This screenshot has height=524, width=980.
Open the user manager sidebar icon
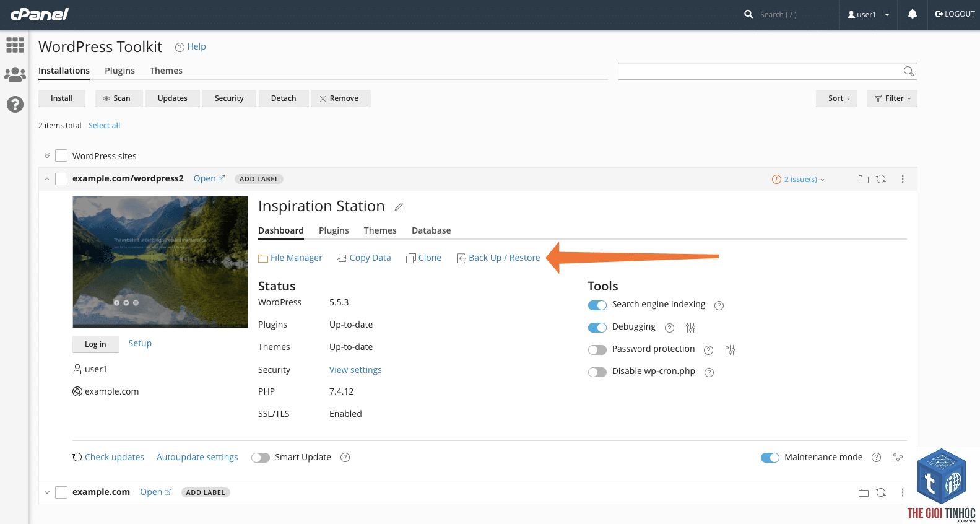[15, 75]
